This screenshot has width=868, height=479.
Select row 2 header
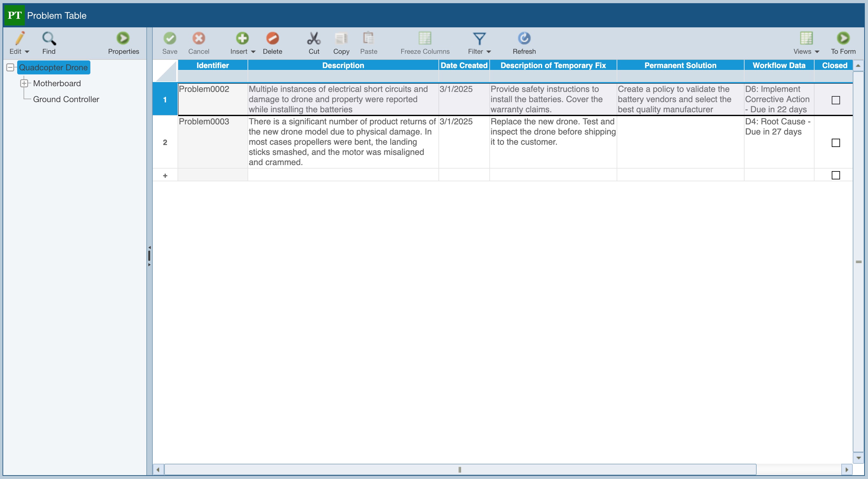click(165, 142)
